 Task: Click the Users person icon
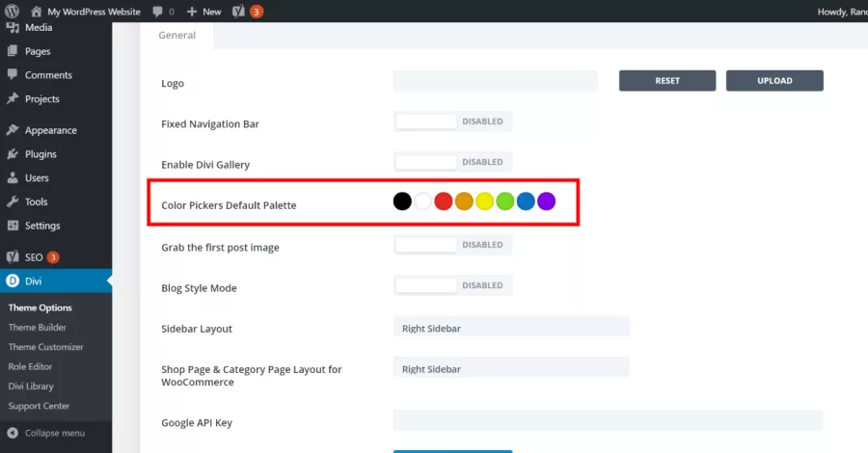[x=13, y=177]
